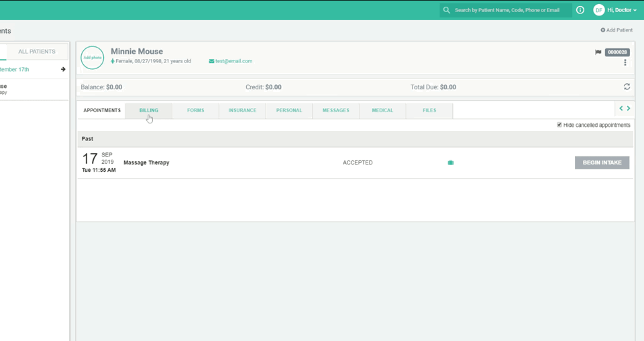Switch to the Billing tab
644x341 pixels.
click(149, 110)
